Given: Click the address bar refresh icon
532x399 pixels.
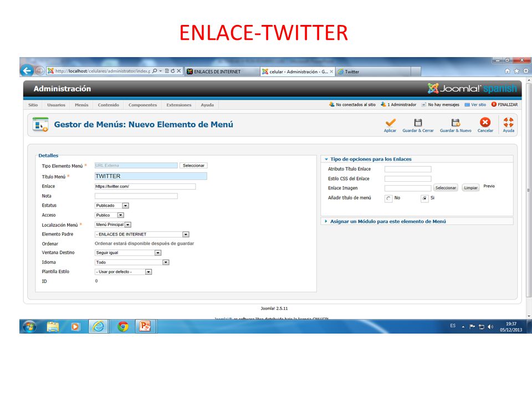Looking at the screenshot, I should 173,71.
